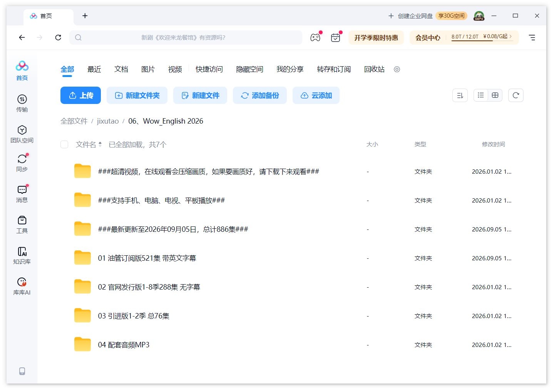Click the 添加备份 button
Viewport: 554px width, 392px height.
[x=260, y=95]
